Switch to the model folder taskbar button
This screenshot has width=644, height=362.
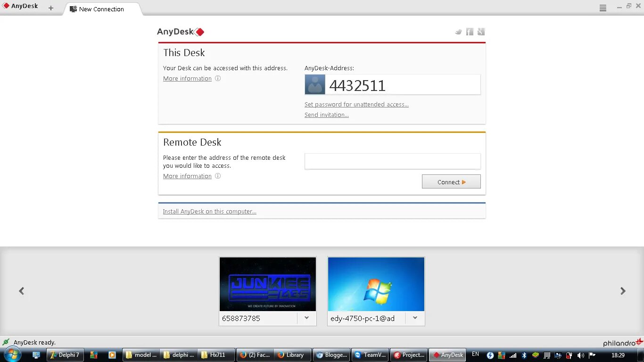click(x=141, y=355)
